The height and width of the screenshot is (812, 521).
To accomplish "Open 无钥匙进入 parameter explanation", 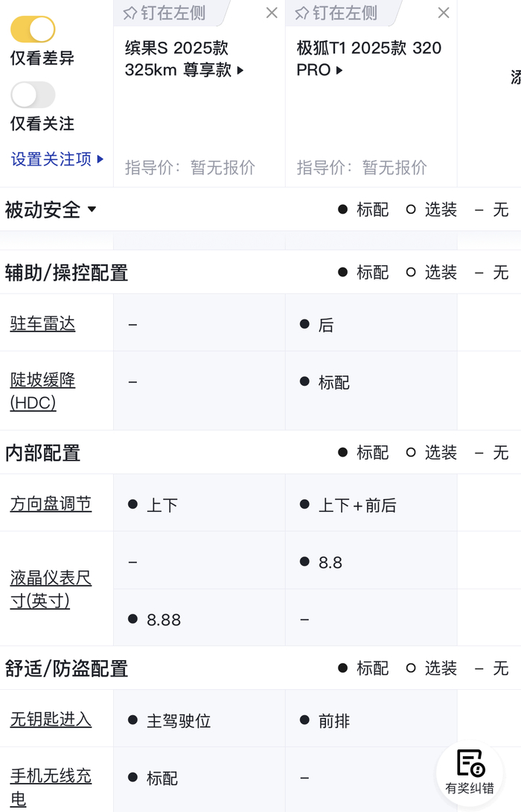I will pos(51,719).
